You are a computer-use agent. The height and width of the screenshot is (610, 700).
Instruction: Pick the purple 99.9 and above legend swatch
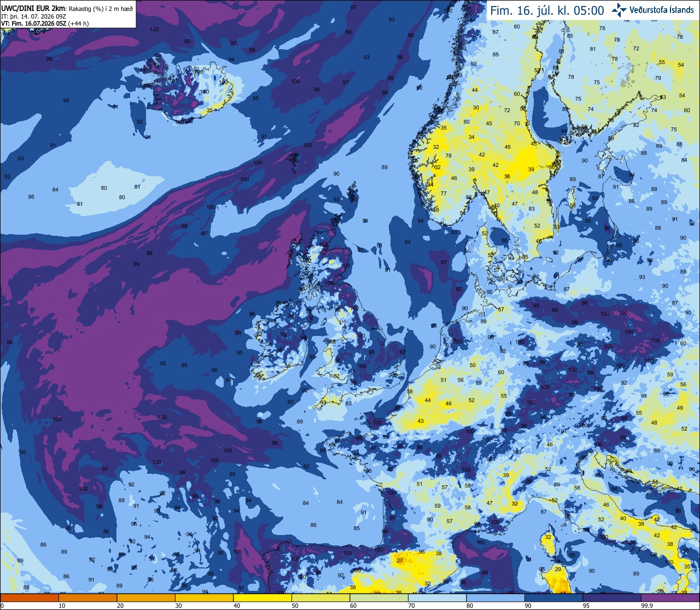click(670, 598)
